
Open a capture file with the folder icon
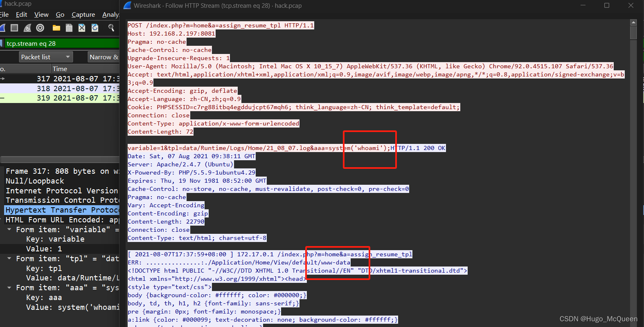(56, 28)
